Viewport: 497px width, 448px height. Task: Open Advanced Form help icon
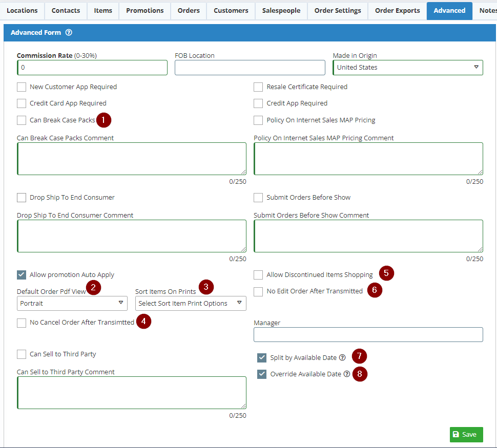69,32
